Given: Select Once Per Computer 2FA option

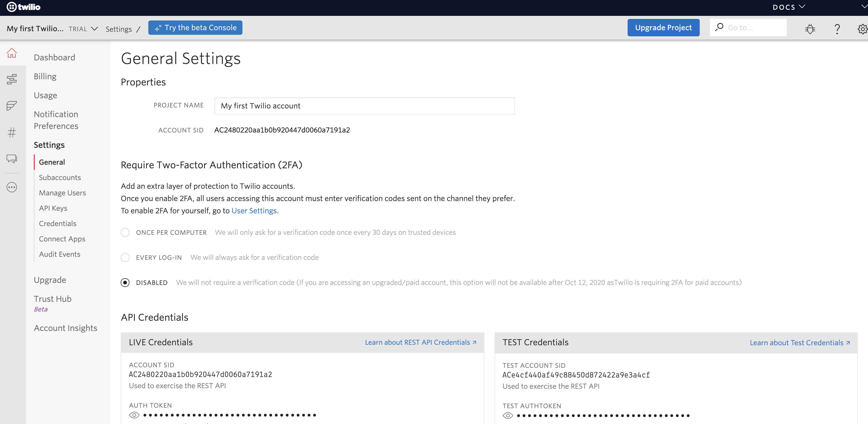Looking at the screenshot, I should [x=125, y=232].
